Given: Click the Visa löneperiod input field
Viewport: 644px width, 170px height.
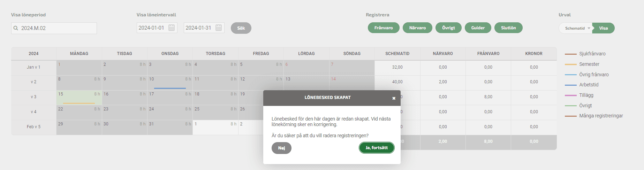Looking at the screenshot, I should click(x=54, y=28).
